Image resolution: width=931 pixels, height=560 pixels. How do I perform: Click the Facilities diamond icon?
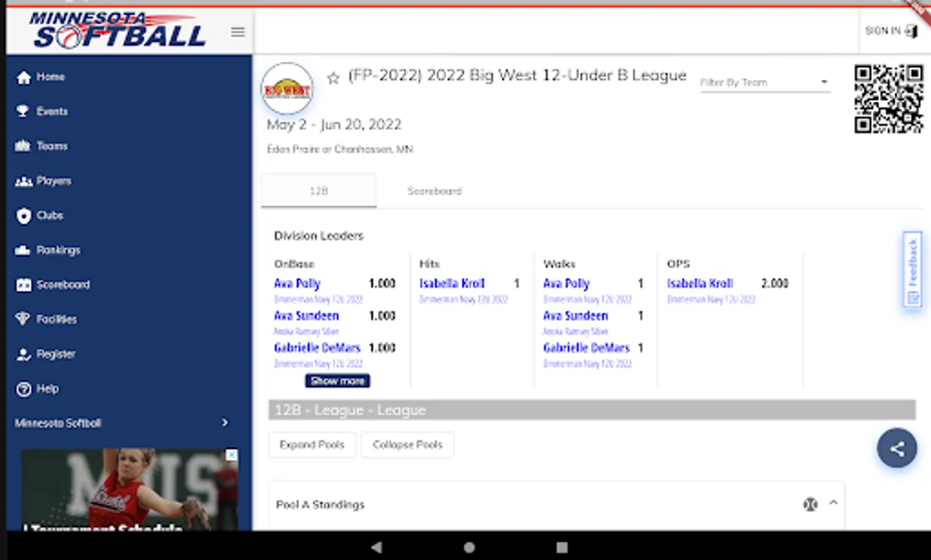click(x=23, y=319)
